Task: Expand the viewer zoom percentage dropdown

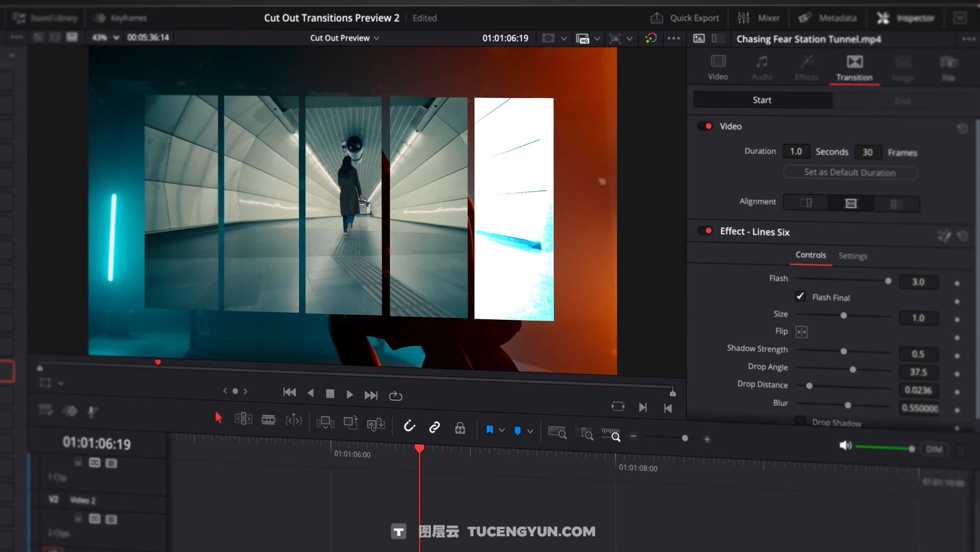Action: (116, 37)
